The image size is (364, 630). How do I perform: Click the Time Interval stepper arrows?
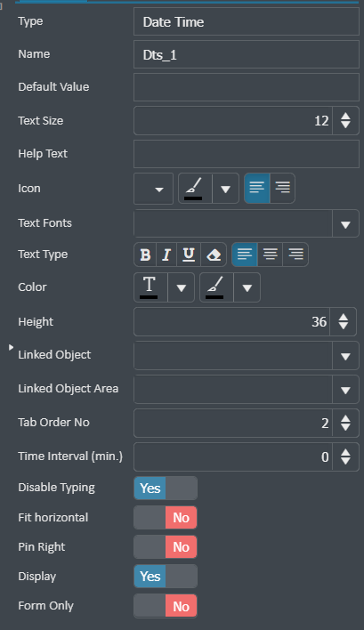pyautogui.click(x=345, y=456)
